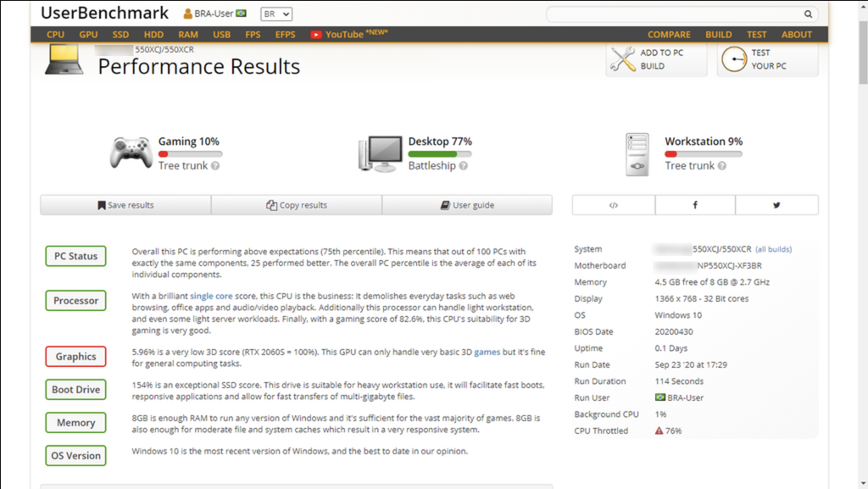
Task: Go to the TEST page
Action: [756, 34]
